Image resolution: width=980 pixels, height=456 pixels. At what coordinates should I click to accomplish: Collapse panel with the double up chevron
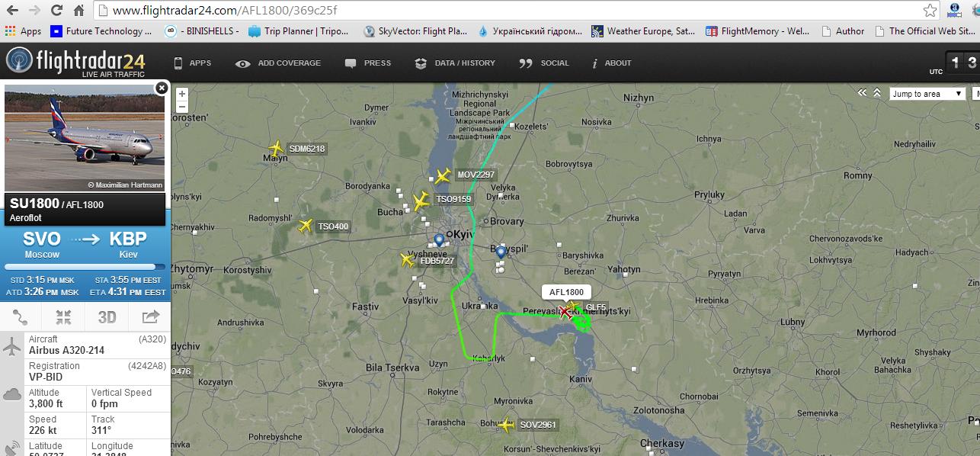pyautogui.click(x=877, y=93)
